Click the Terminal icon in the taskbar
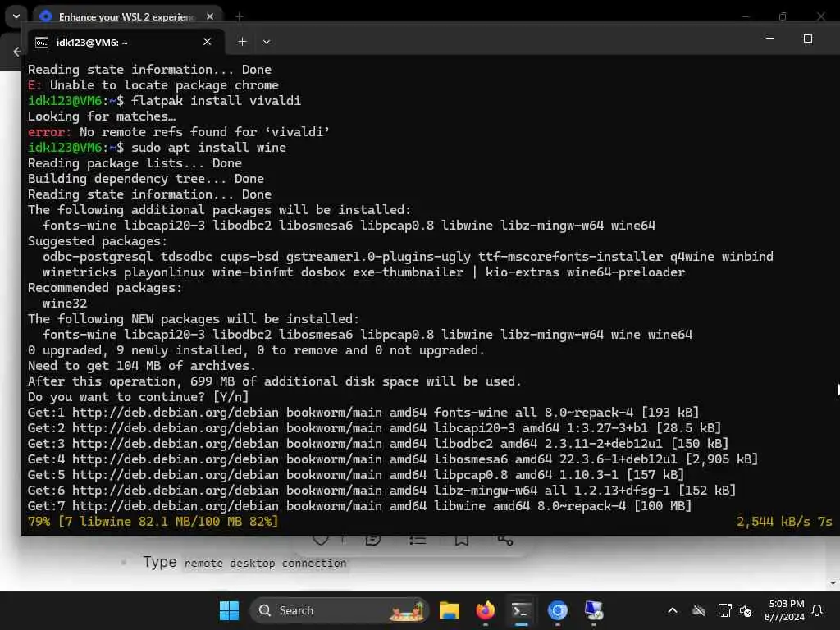This screenshot has height=630, width=840. point(521,610)
